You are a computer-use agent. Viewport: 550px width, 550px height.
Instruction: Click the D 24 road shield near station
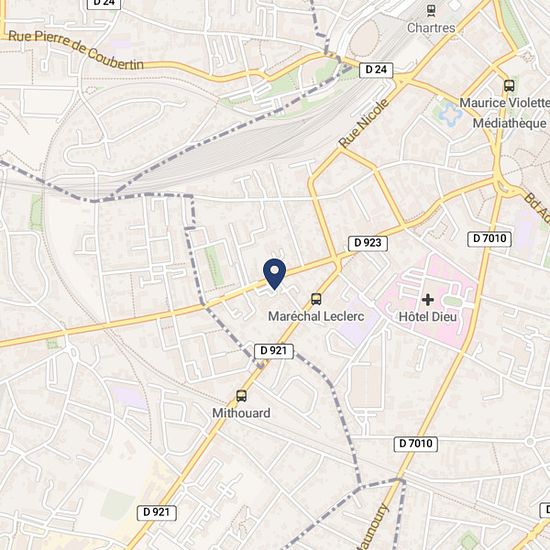376,70
